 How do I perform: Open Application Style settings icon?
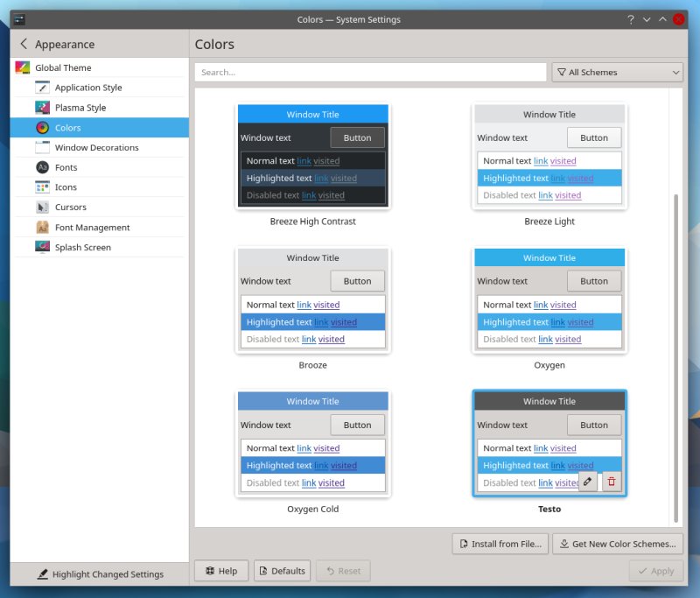(x=42, y=88)
